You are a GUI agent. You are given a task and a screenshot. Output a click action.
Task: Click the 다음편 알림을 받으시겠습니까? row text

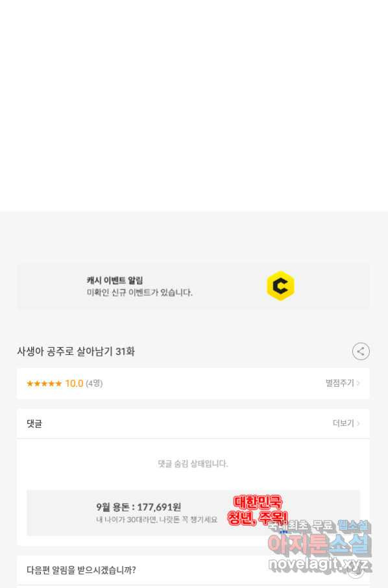[x=81, y=570]
